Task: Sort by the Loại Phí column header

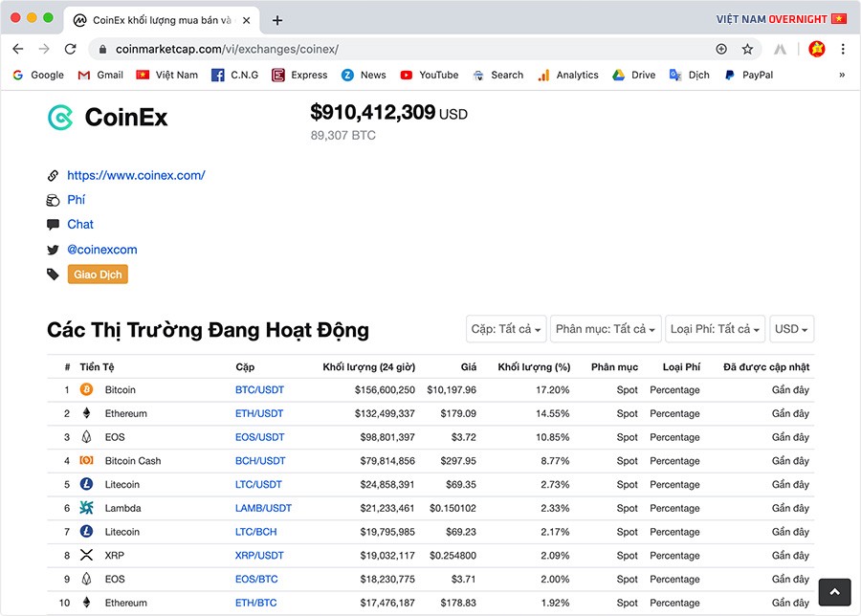Action: 681,366
